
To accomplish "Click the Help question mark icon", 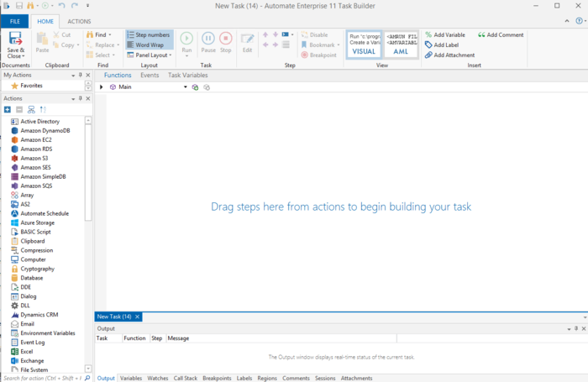I will click(580, 21).
